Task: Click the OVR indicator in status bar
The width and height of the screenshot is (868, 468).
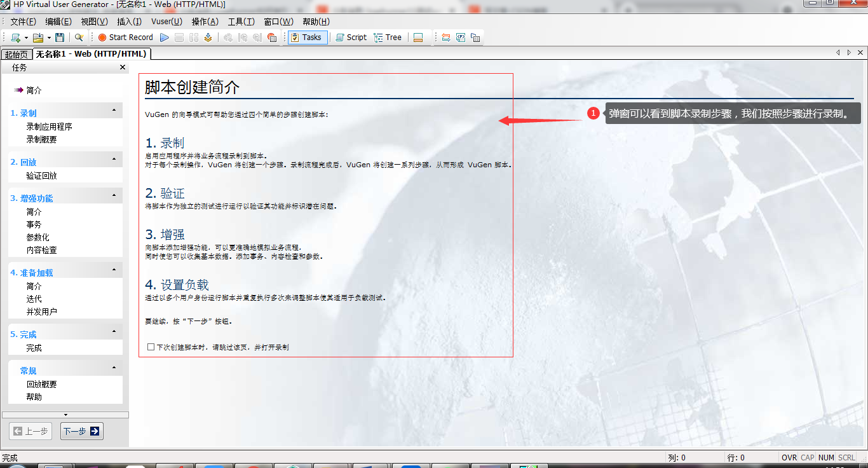Action: tap(789, 458)
